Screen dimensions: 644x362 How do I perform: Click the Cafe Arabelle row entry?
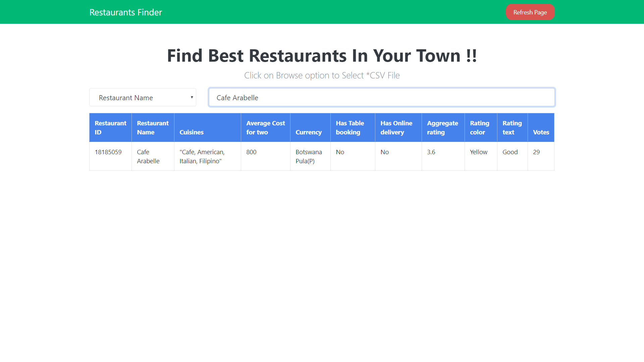[x=148, y=156]
